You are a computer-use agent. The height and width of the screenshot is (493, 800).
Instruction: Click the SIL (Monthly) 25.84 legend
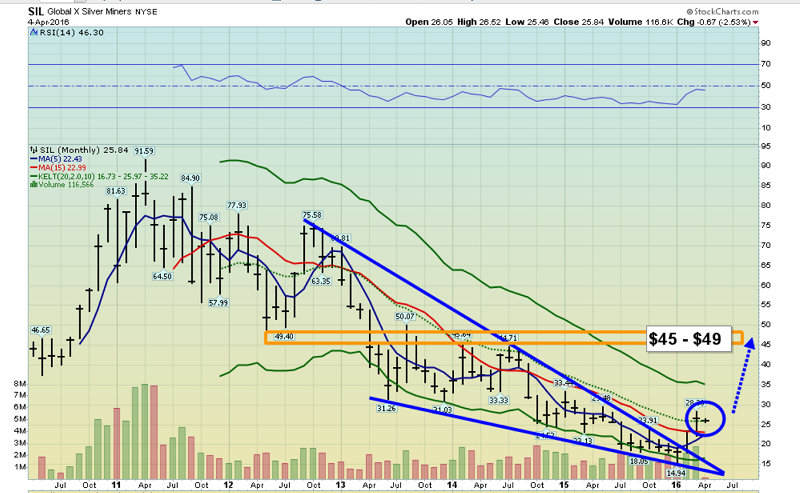click(x=84, y=150)
